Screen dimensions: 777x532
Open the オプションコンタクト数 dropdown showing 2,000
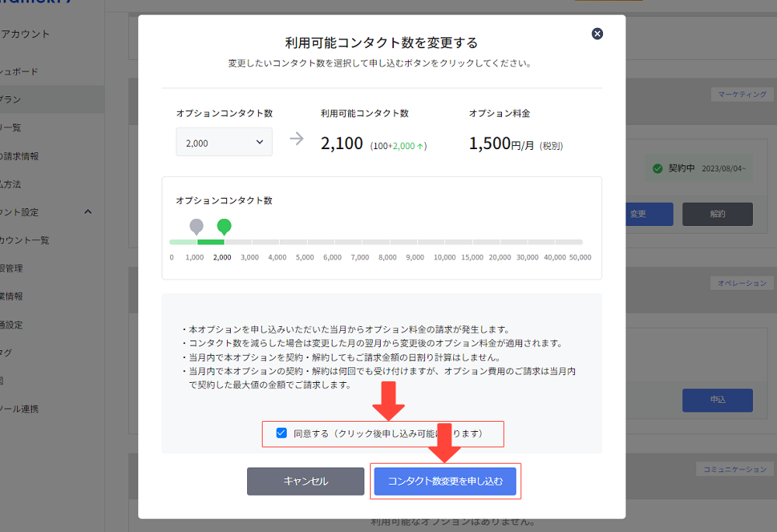pyautogui.click(x=224, y=142)
